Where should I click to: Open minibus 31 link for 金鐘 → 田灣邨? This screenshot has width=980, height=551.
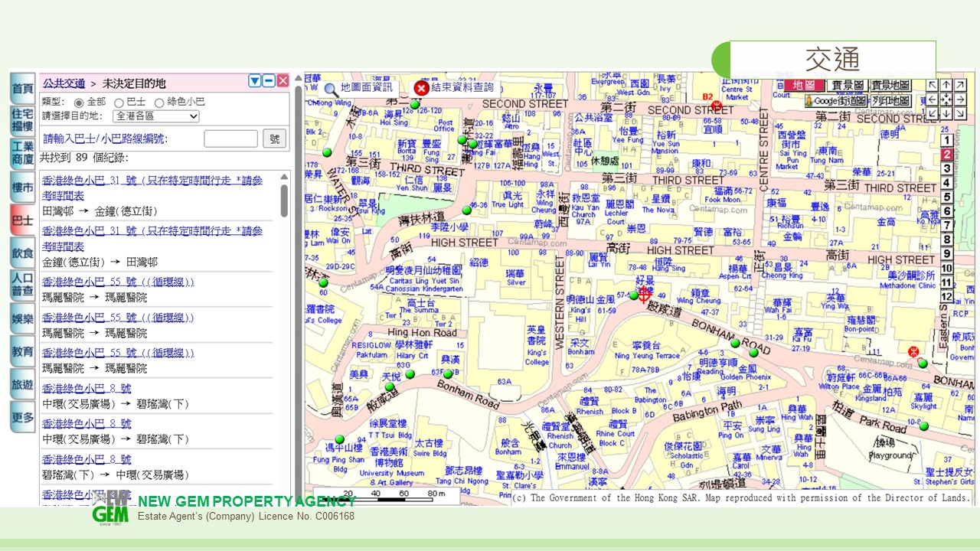[152, 237]
